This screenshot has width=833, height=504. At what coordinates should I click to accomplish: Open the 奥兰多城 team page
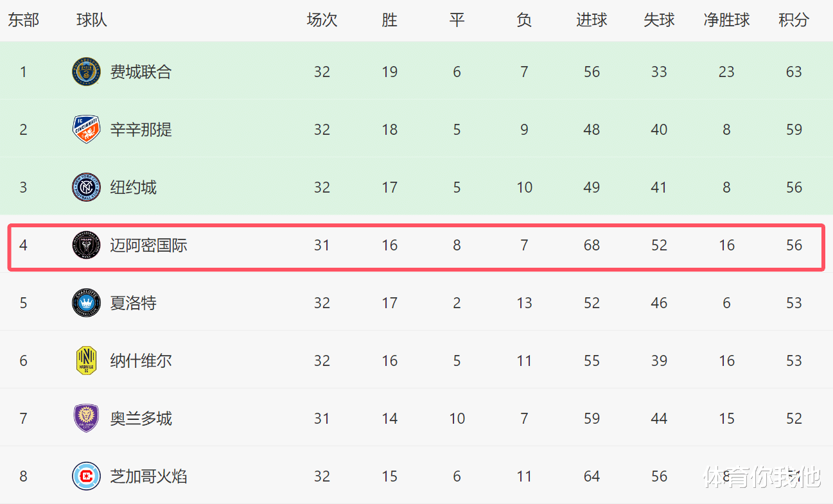[141, 419]
